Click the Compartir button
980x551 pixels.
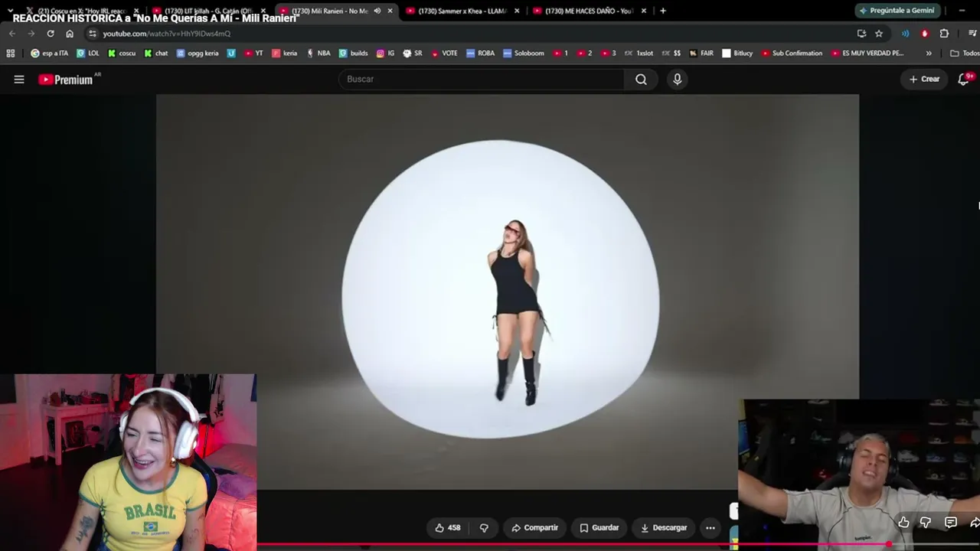point(534,527)
